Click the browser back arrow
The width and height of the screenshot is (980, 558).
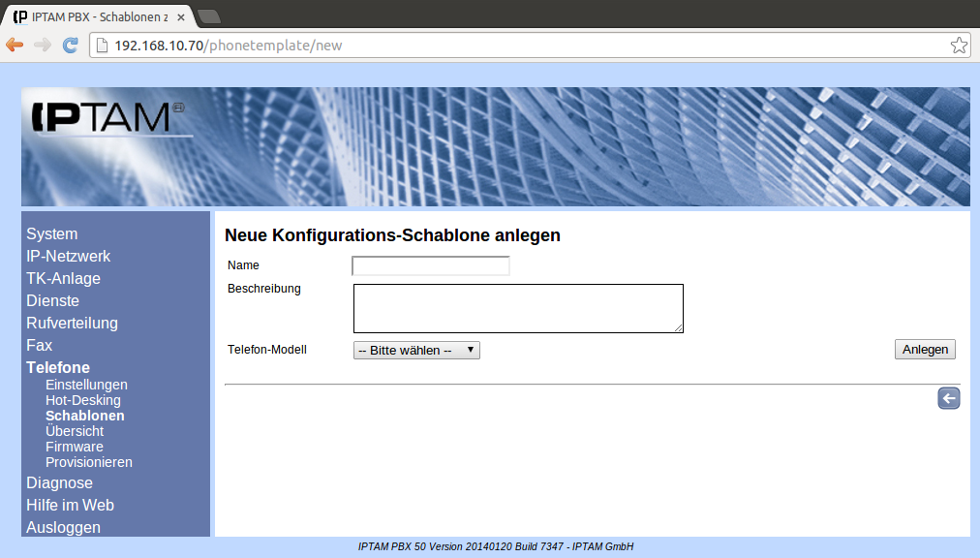[x=15, y=45]
